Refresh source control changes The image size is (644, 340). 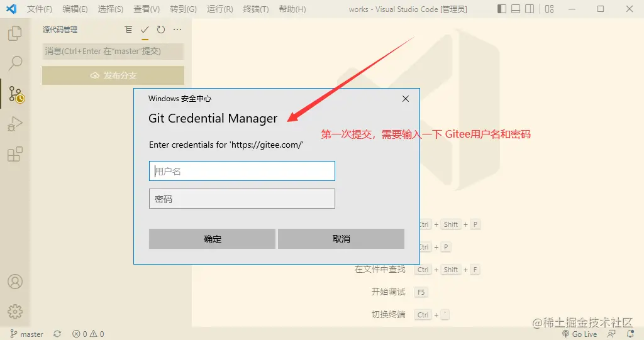tap(161, 30)
